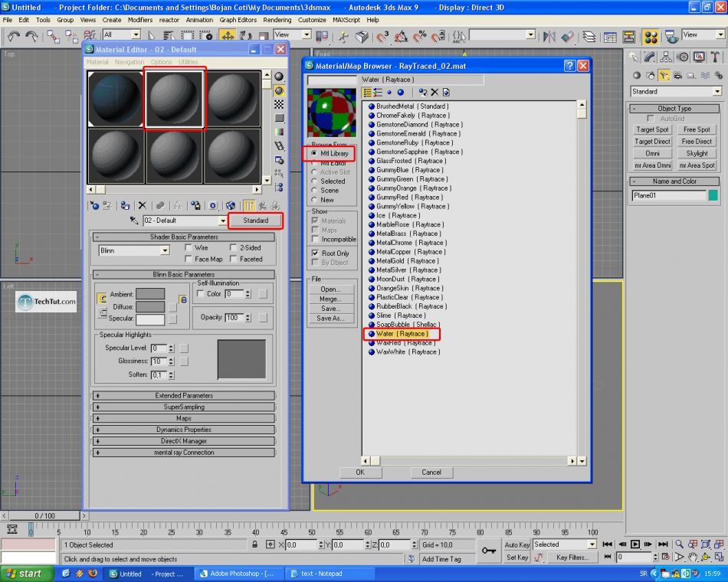
Task: Click OK in Material/Map Browser
Action: pyautogui.click(x=360, y=472)
